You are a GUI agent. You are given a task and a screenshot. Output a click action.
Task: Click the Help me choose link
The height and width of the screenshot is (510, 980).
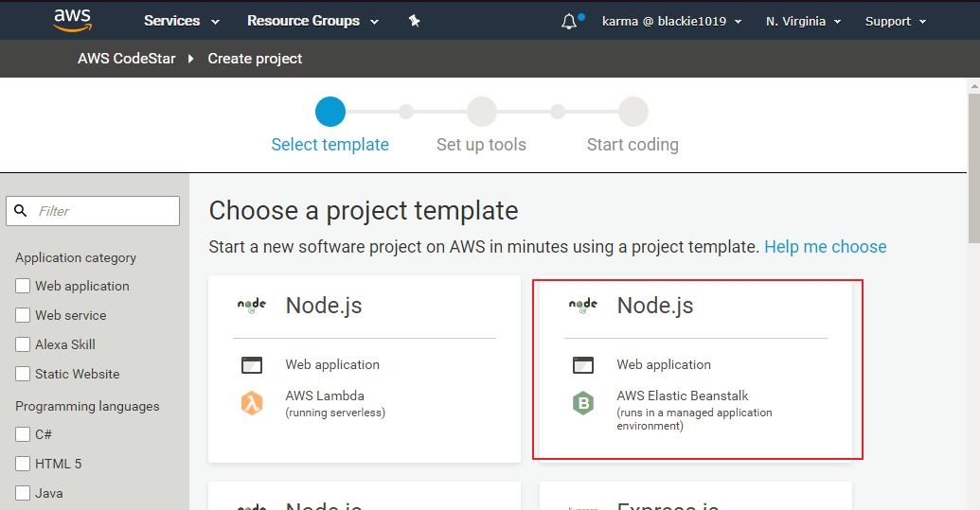pos(825,247)
